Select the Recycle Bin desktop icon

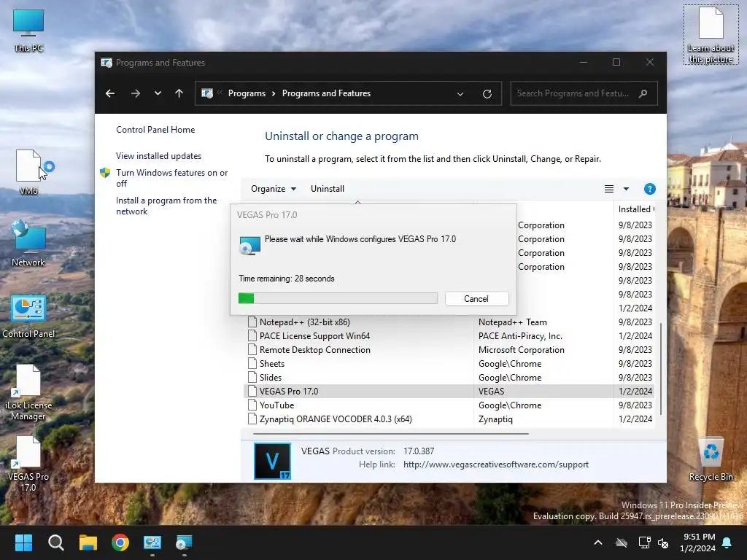click(711, 459)
